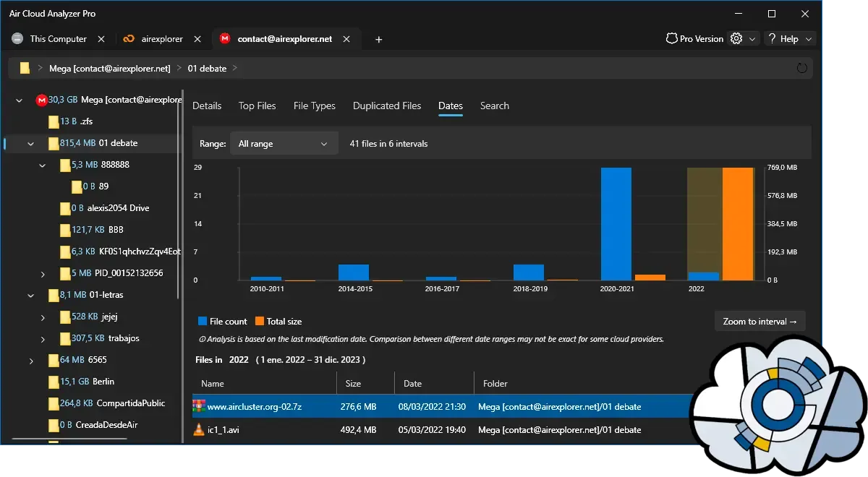Click the red Mega icon in tree root
Image resolution: width=868 pixels, height=477 pixels.
pyautogui.click(x=41, y=100)
